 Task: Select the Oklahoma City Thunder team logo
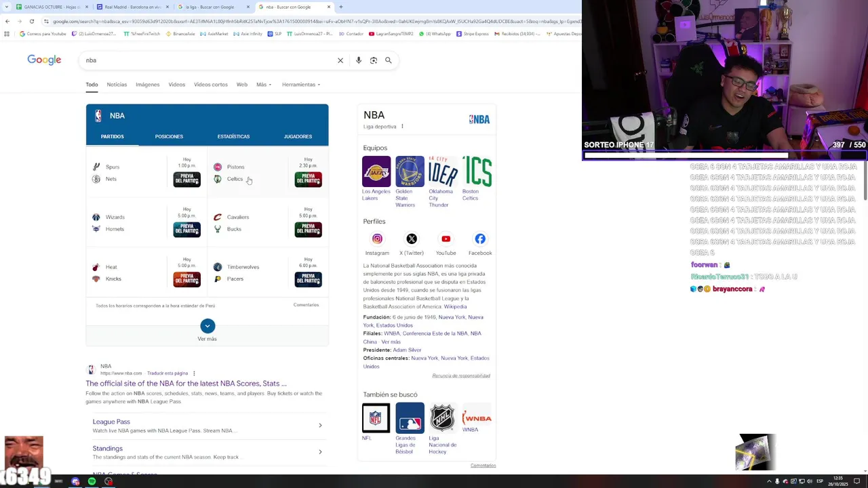coord(443,171)
